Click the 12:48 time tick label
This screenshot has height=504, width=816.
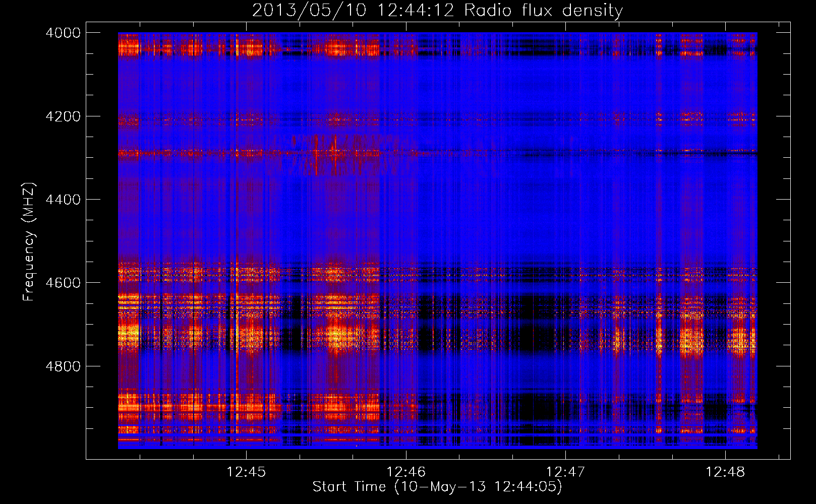(725, 472)
